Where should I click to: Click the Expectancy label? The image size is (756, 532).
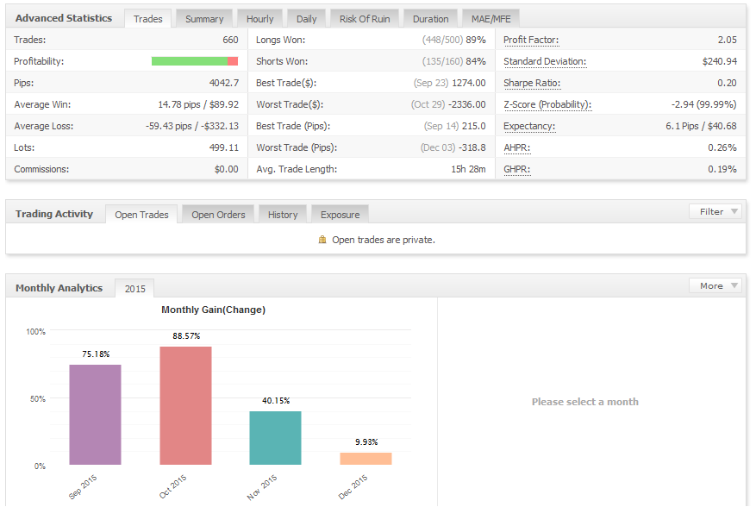(529, 127)
